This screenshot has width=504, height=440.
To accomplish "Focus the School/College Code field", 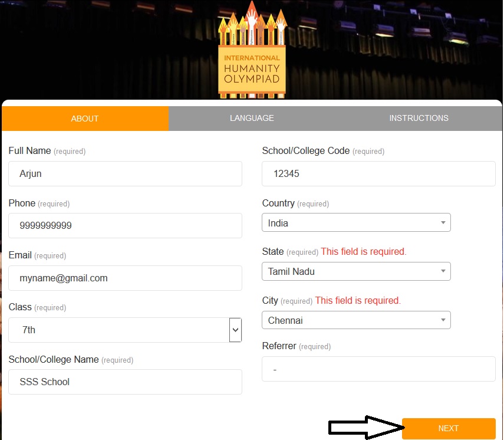I will (378, 174).
